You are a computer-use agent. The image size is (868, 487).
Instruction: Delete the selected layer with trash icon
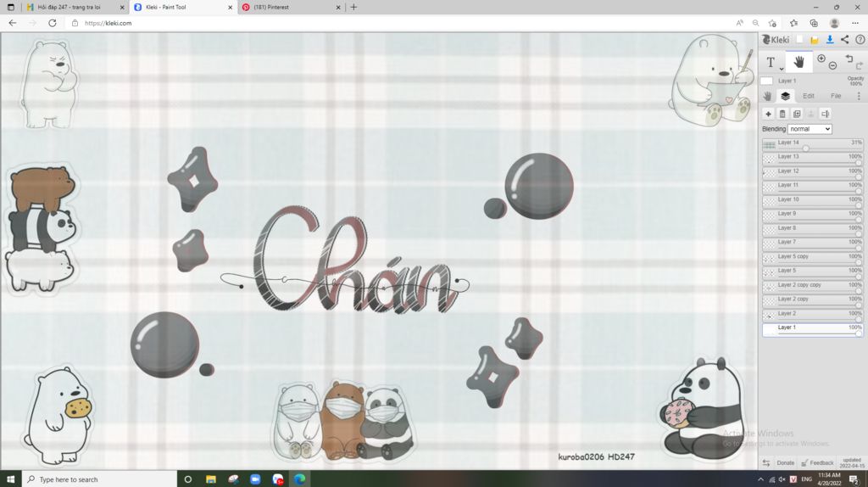(x=782, y=114)
